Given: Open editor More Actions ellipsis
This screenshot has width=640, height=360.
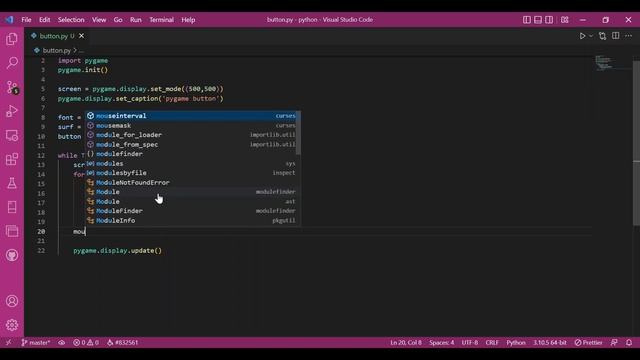Looking at the screenshot, I should click(x=628, y=36).
